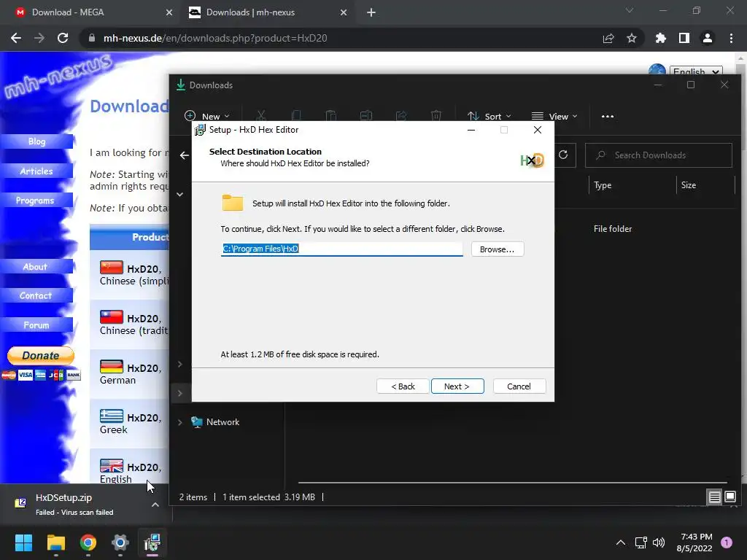Screen dimensions: 747x560
Task: Open File Explorer from the taskbar
Action: (55, 542)
